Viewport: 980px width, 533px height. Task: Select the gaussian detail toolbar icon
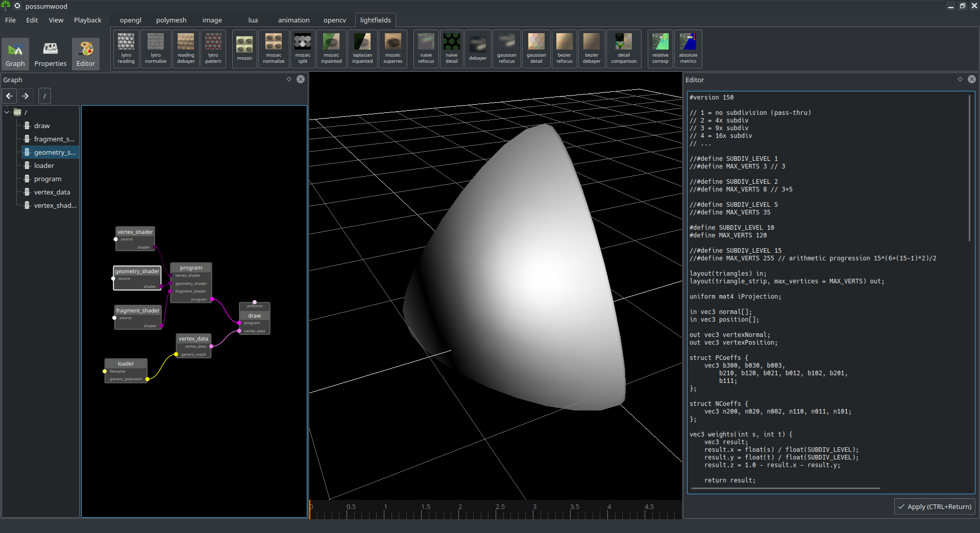[536, 49]
